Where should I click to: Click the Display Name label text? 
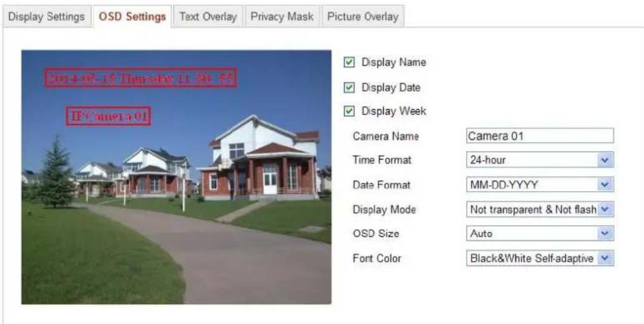tap(394, 62)
